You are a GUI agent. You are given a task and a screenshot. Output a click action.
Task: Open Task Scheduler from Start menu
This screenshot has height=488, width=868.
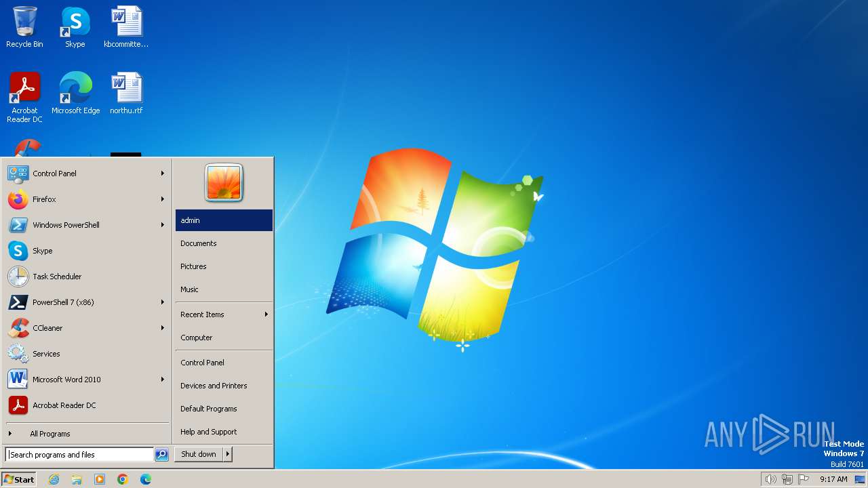pos(87,277)
